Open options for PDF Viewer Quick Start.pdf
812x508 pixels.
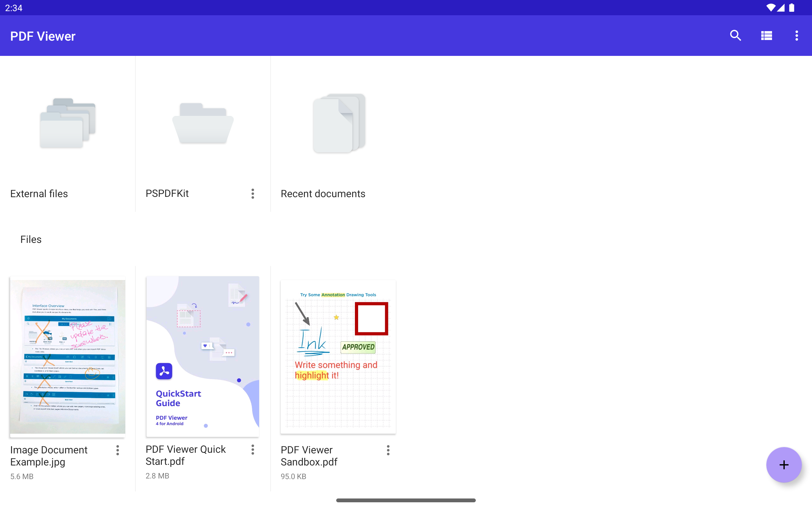253,450
